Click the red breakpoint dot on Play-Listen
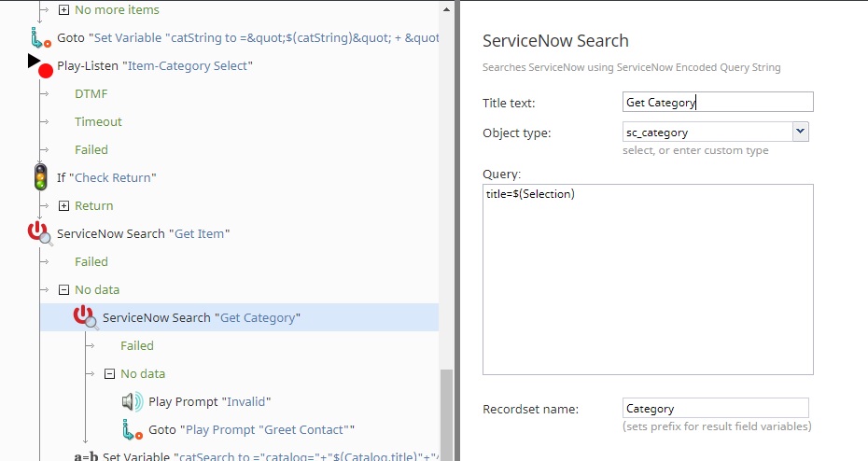Viewport: 868px width, 461px height. [46, 71]
